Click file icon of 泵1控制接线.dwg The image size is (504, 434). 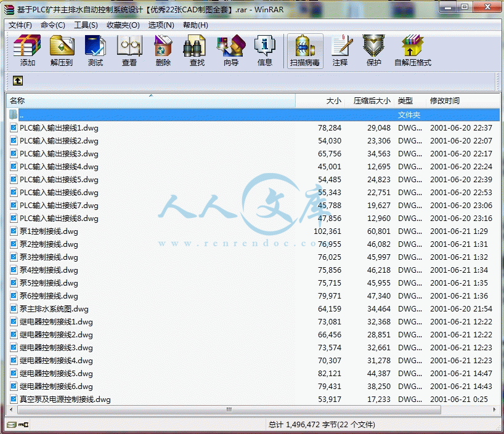coord(14,231)
